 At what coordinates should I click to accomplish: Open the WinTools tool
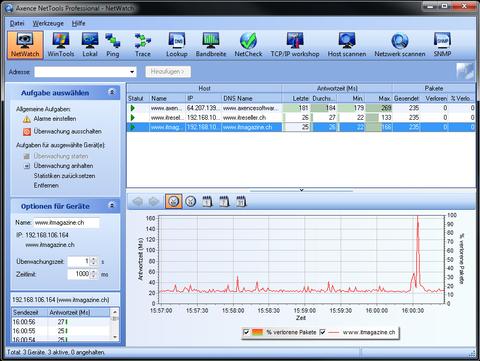coord(61,45)
